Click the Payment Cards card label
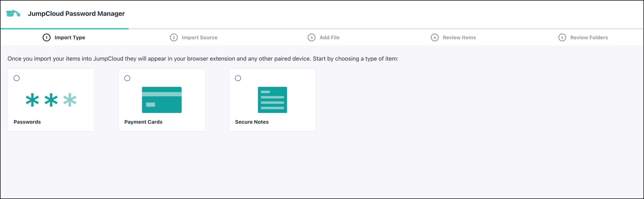 point(143,122)
